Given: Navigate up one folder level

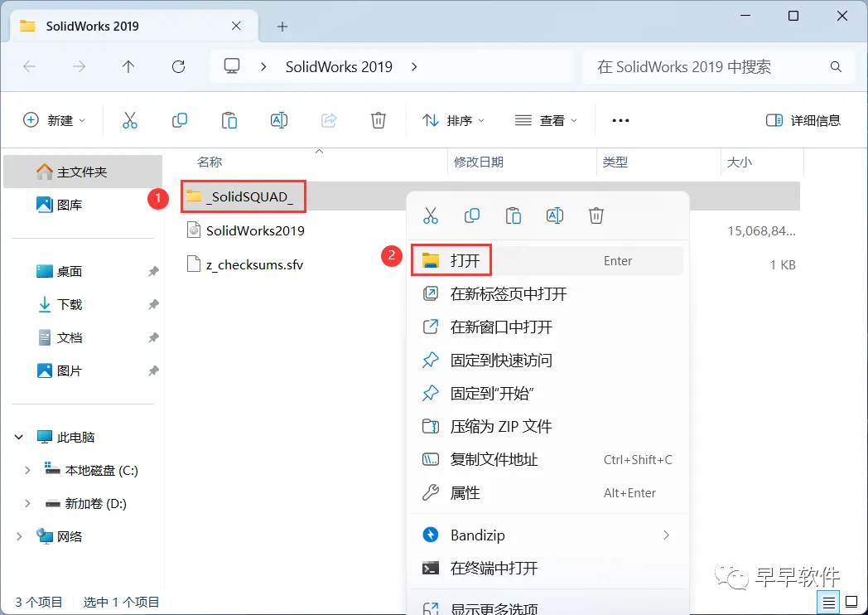Looking at the screenshot, I should 128,67.
